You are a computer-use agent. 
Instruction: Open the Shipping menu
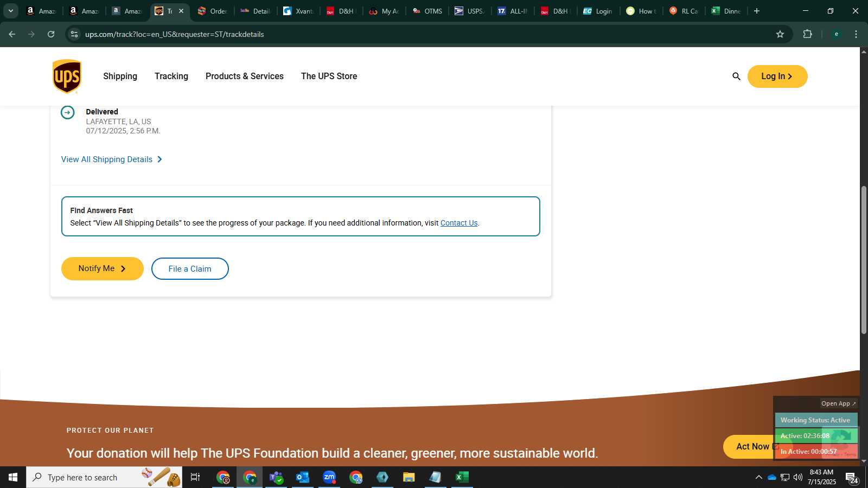[120, 76]
